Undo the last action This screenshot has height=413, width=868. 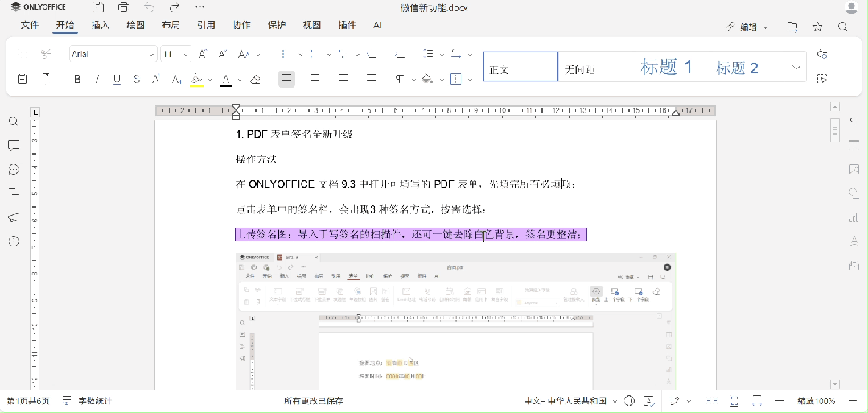click(x=149, y=8)
